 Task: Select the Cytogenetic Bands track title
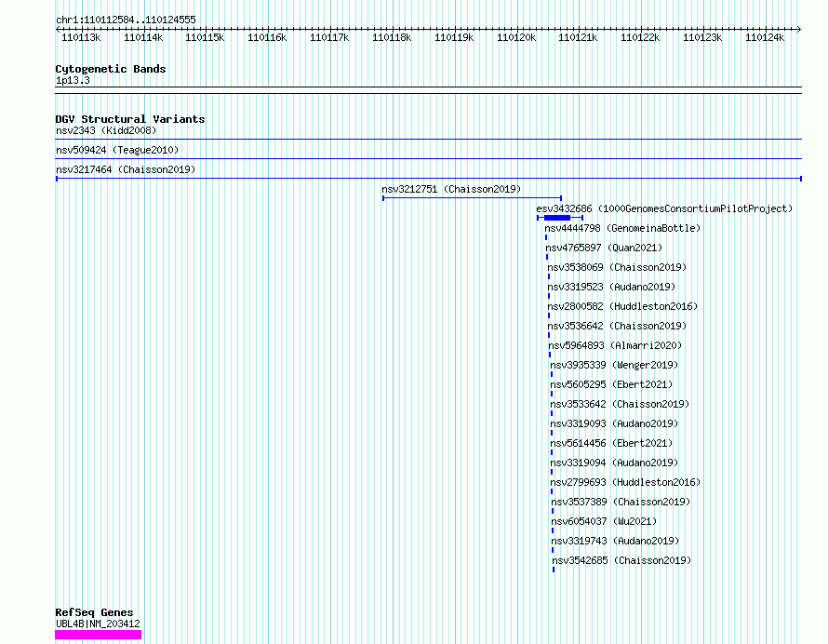(x=111, y=69)
